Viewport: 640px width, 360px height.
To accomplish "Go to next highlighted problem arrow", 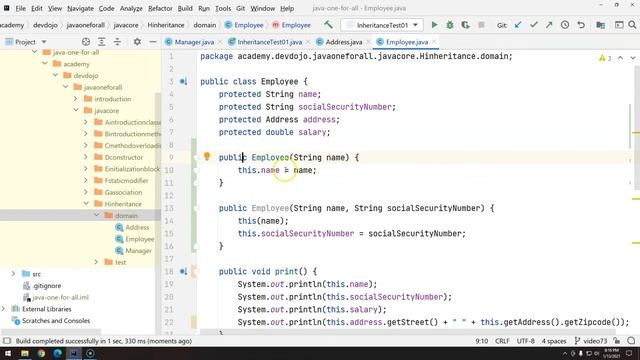I will (633, 58).
